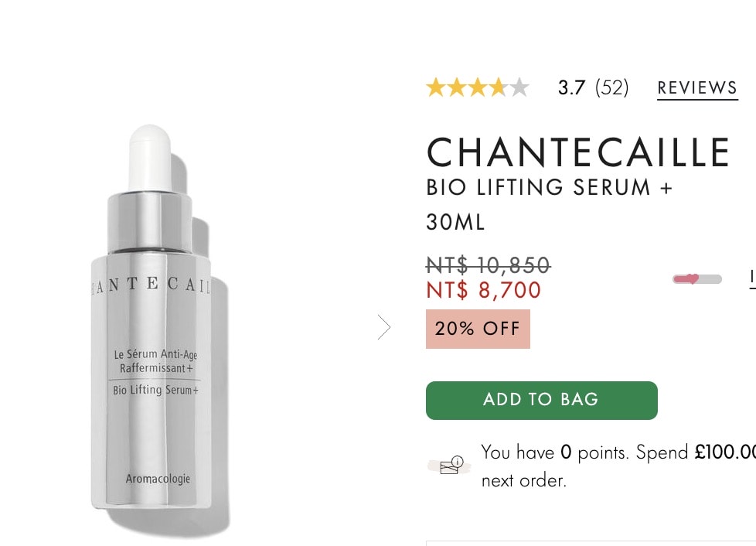The height and width of the screenshot is (546, 756).
Task: Show next product image with right chevron
Action: point(383,327)
